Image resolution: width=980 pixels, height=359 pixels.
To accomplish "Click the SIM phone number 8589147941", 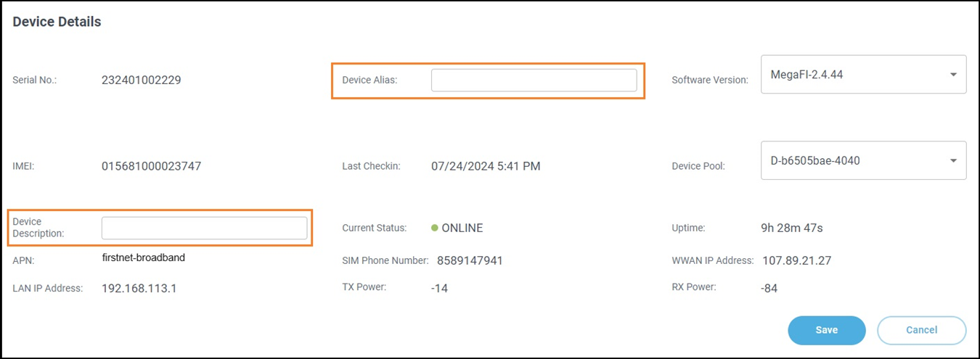I will pos(467,260).
